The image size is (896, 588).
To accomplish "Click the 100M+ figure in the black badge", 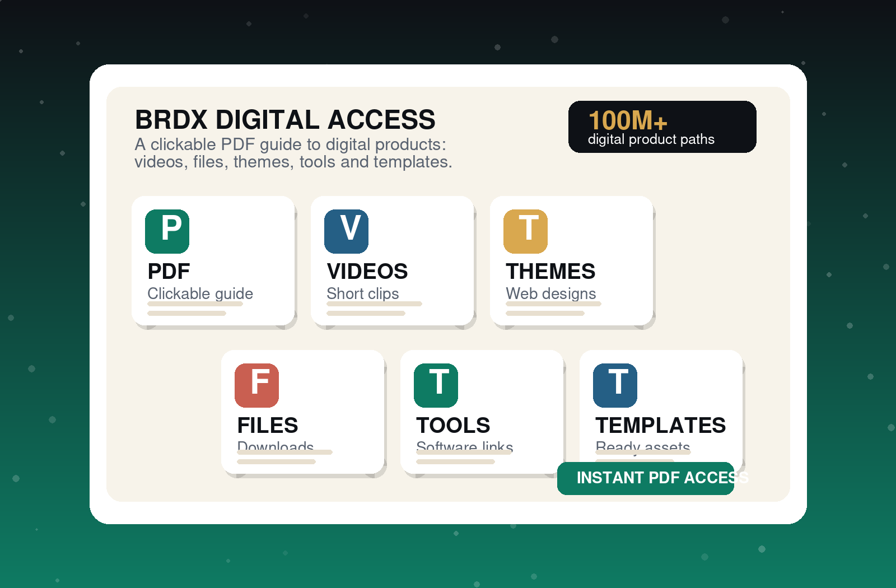I will 628,120.
